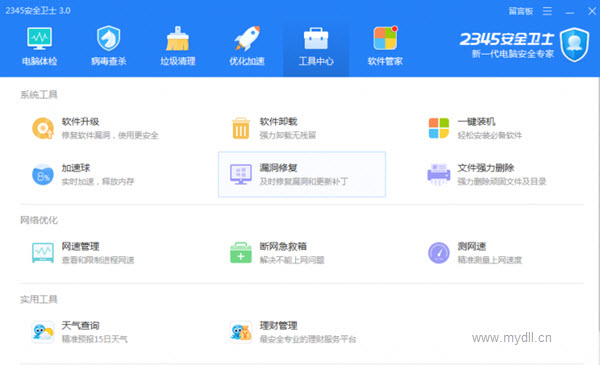Switch to the 病毒查杀 tab label
The image size is (600, 365).
(109, 61)
